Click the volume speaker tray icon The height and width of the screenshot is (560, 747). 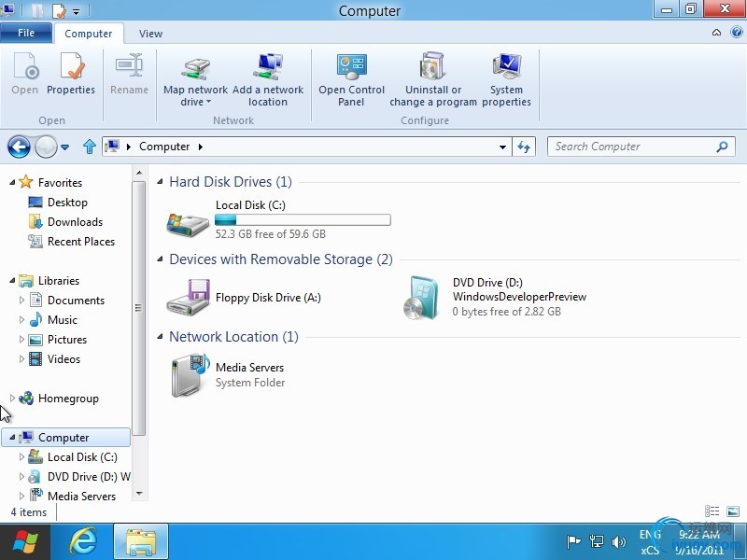coord(618,541)
